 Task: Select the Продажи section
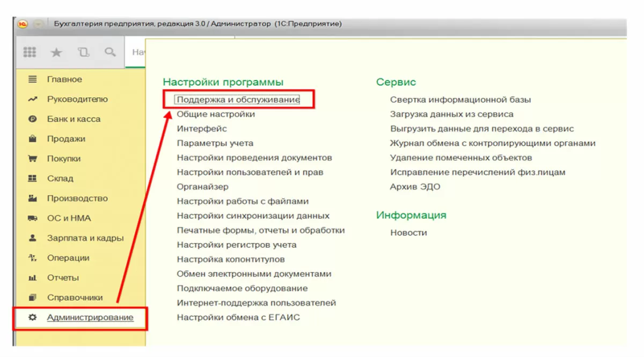click(x=66, y=139)
